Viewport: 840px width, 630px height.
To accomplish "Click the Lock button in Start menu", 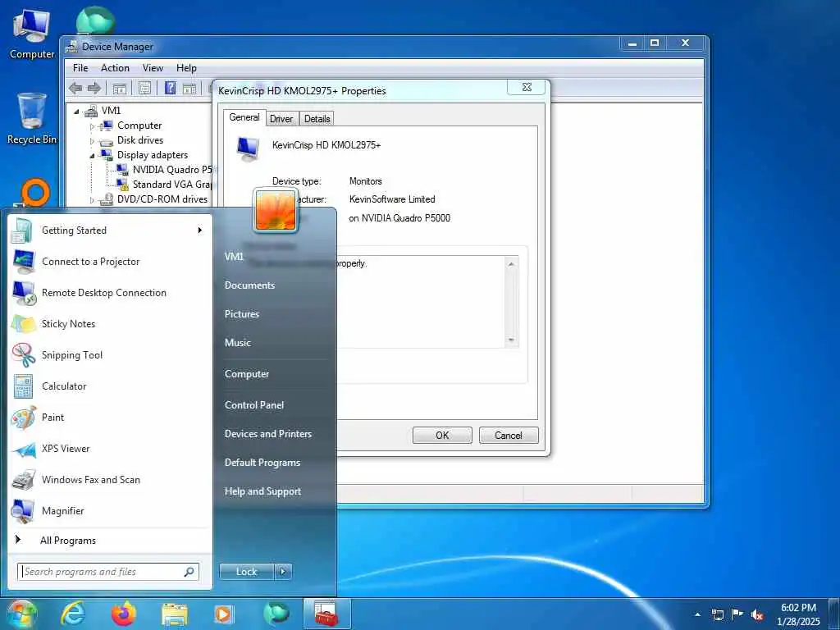I will click(x=246, y=572).
